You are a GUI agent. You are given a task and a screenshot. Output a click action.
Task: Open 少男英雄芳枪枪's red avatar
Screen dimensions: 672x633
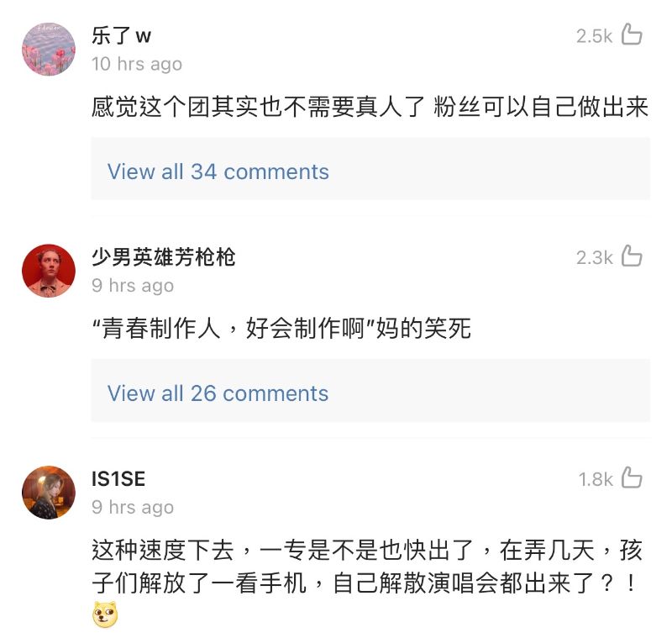(x=48, y=271)
